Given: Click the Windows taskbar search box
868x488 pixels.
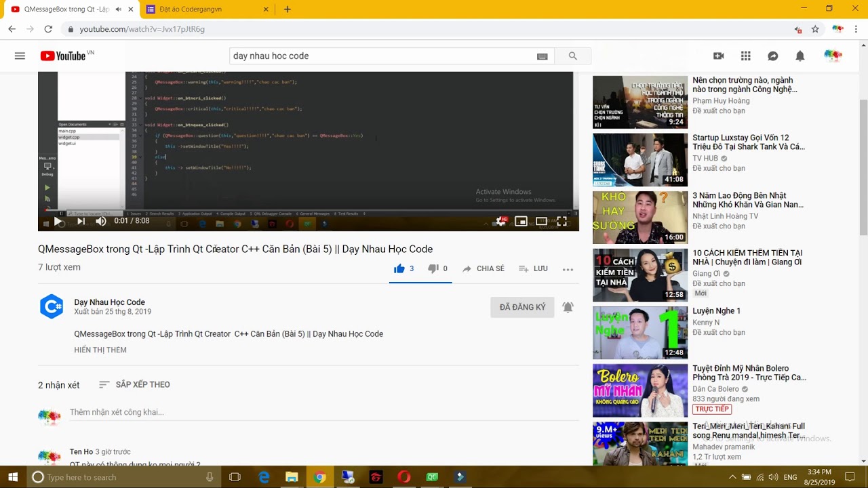Looking at the screenshot, I should point(124,477).
